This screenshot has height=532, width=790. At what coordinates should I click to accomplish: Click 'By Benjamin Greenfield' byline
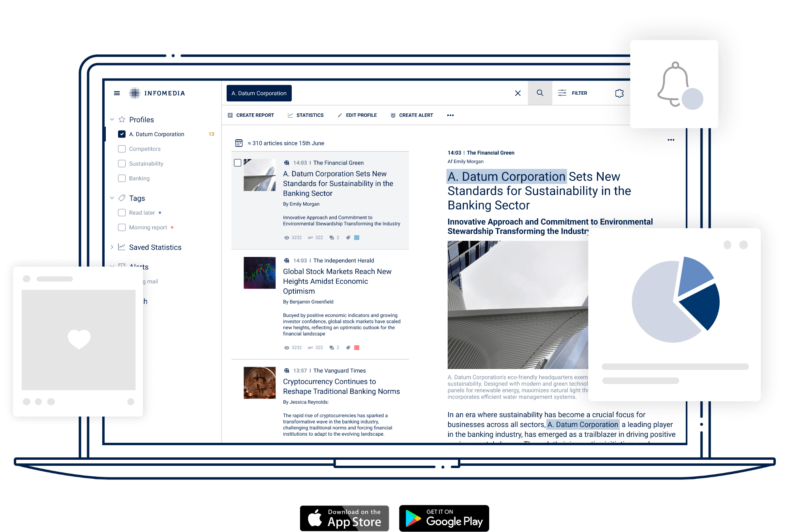point(308,302)
